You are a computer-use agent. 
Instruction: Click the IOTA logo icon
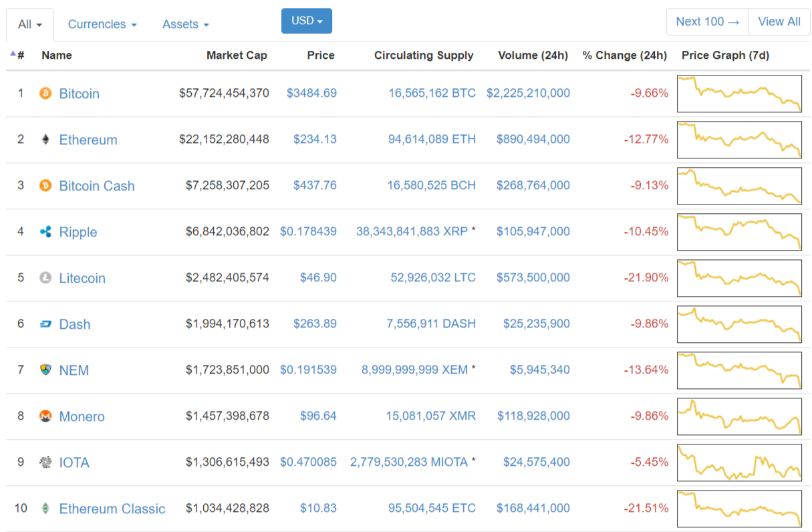point(45,462)
